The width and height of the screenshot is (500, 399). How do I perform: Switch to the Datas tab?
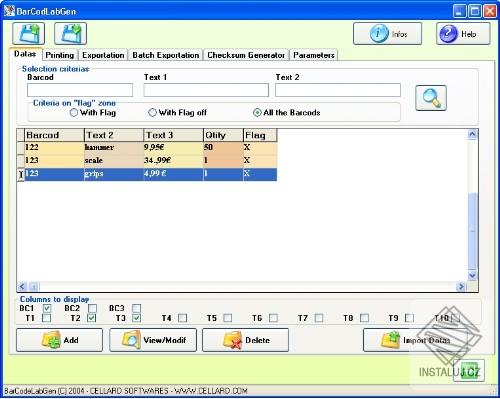[x=25, y=54]
